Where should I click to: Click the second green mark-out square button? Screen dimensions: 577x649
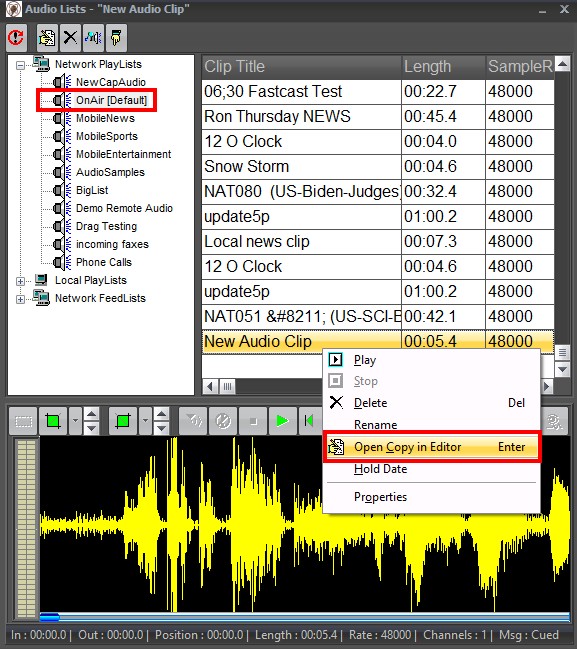123,421
